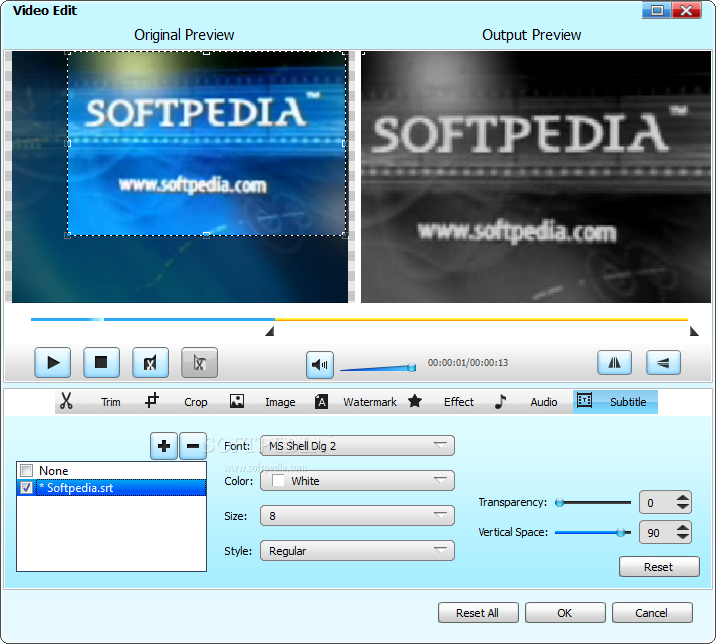
Task: Click the Subtitle film icon
Action: coord(584,401)
